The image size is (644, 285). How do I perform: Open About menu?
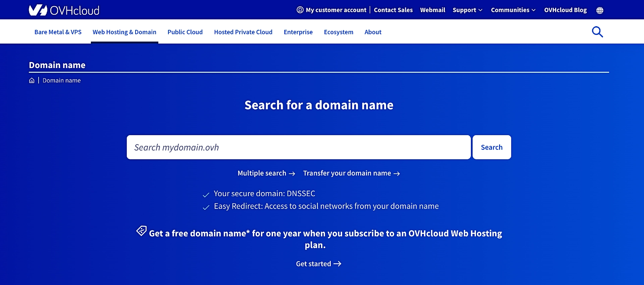coord(373,32)
